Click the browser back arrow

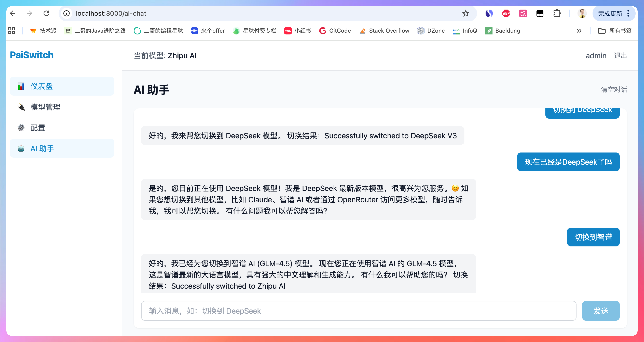click(12, 14)
